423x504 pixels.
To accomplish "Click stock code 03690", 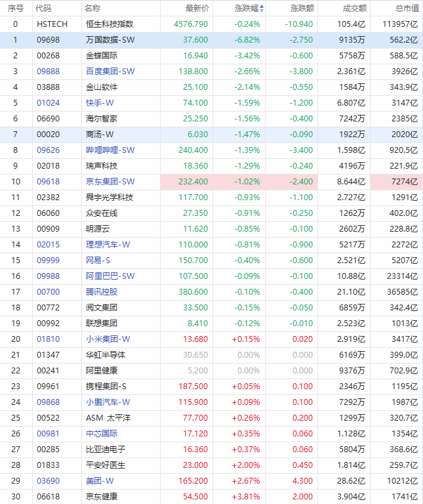I will pyautogui.click(x=48, y=481).
